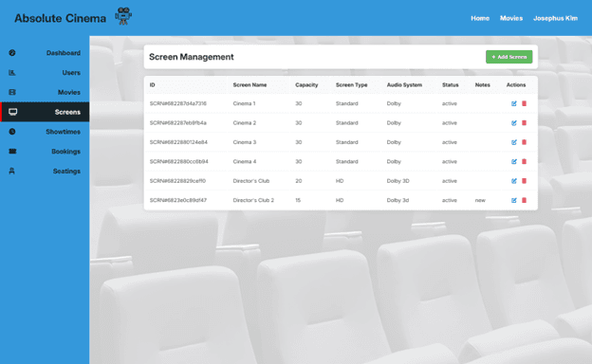
Task: Click the Screen Management heading
Action: pos(191,57)
